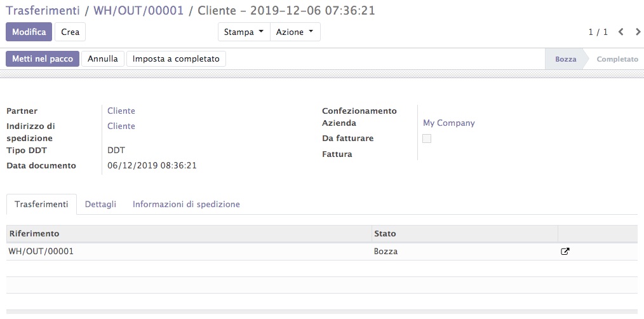Click Imposta a completato button

pyautogui.click(x=176, y=59)
